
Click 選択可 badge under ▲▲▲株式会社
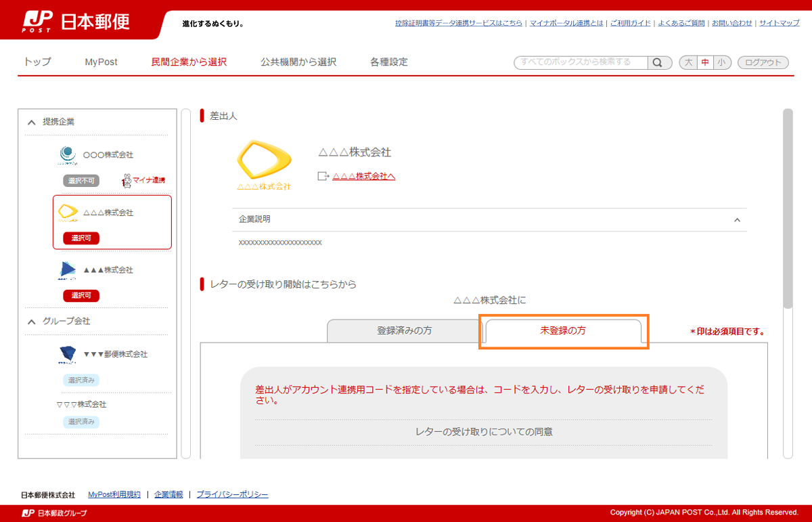pos(81,296)
